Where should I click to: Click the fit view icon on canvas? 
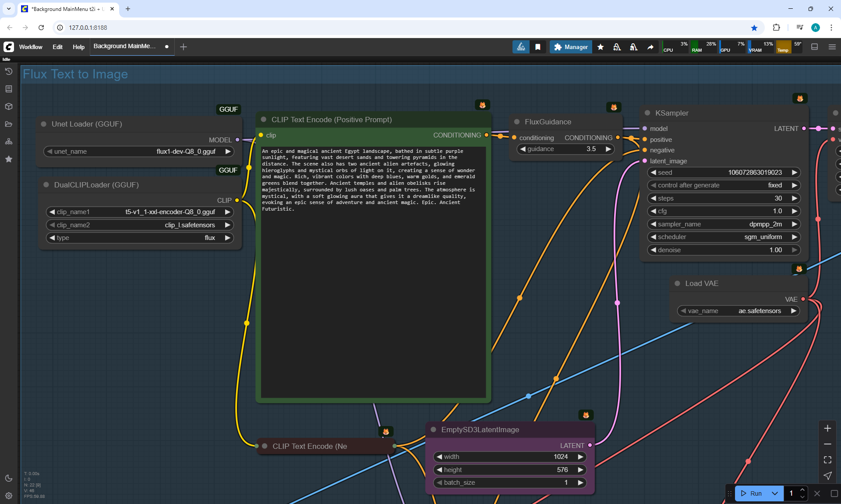point(827,460)
